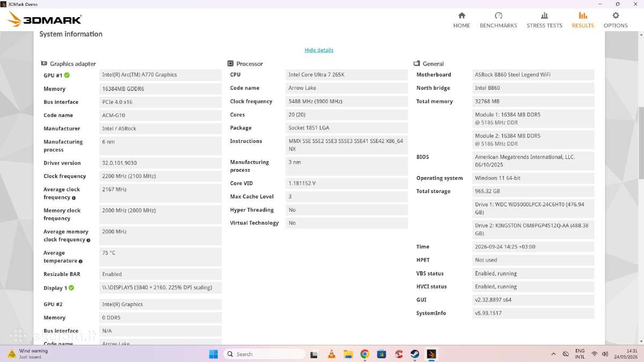The height and width of the screenshot is (362, 644).
Task: Select the SystemInfo version v5.93.1517
Action: (533, 313)
